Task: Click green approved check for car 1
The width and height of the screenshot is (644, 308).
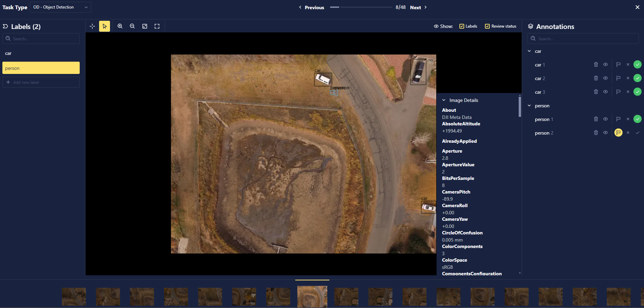Action: tap(638, 64)
